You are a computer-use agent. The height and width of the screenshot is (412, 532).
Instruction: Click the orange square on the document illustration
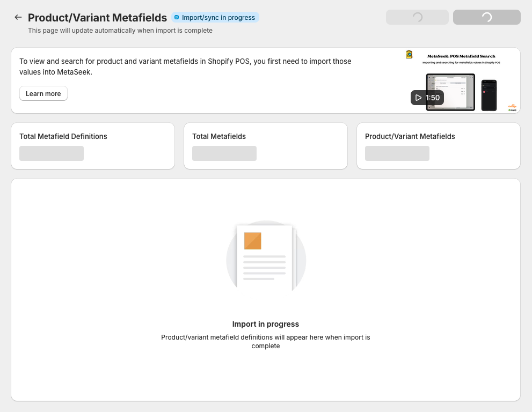252,241
